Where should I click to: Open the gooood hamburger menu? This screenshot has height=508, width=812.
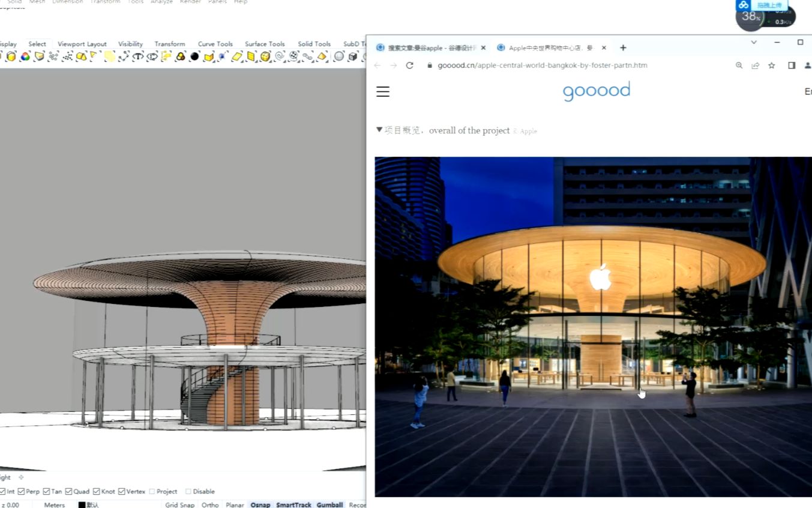tap(383, 91)
